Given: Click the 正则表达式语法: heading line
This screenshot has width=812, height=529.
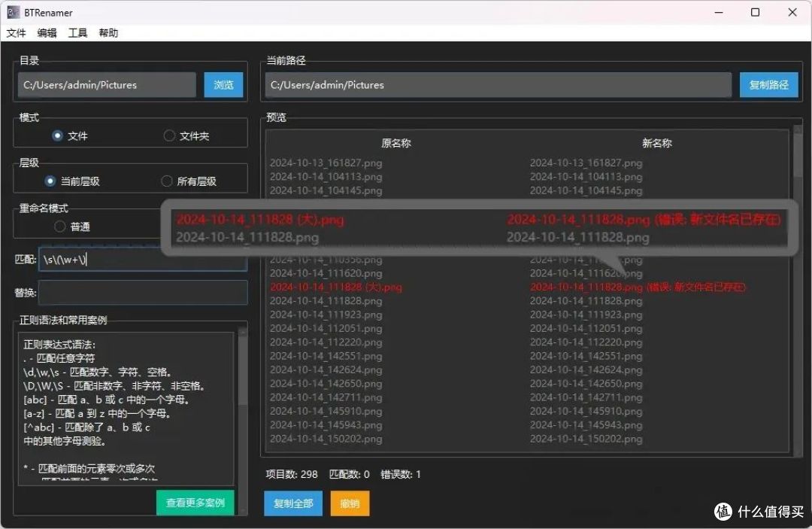Looking at the screenshot, I should pyautogui.click(x=59, y=345).
